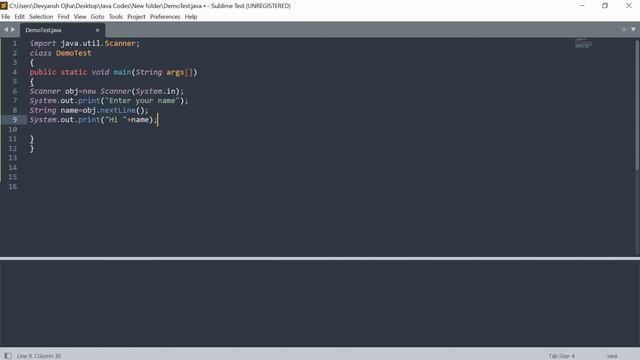
Task: Click line number 9 in gutter
Action: [15, 120]
